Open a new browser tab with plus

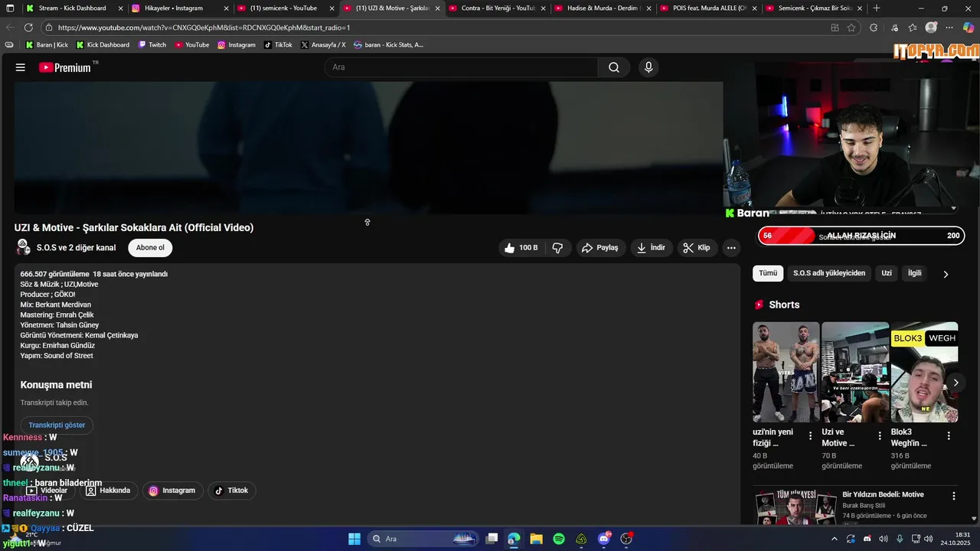pos(877,8)
